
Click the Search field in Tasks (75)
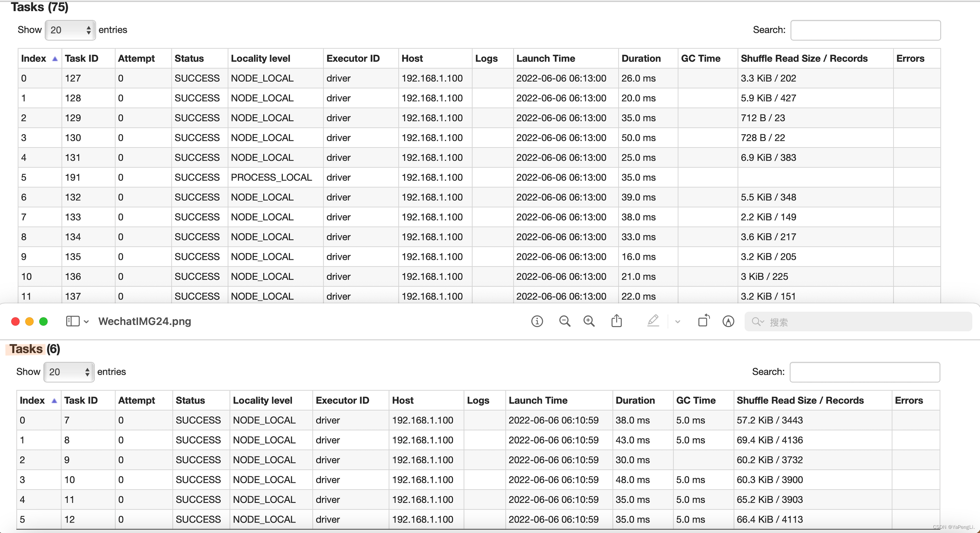[x=865, y=30]
